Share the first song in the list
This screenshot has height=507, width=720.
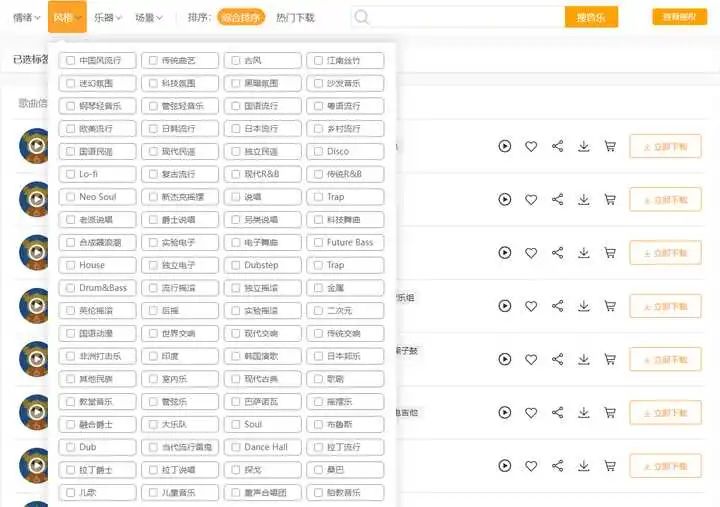557,146
